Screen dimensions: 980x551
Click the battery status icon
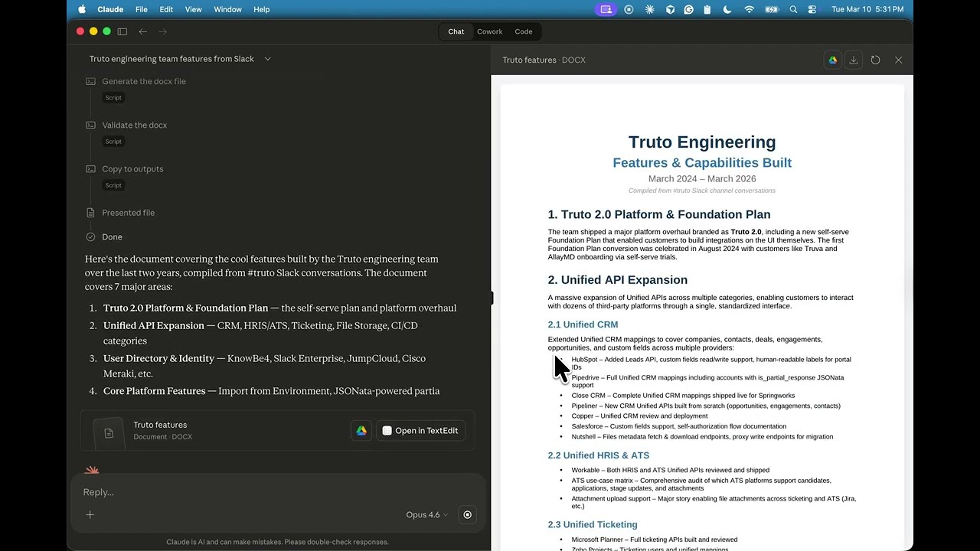(x=772, y=9)
